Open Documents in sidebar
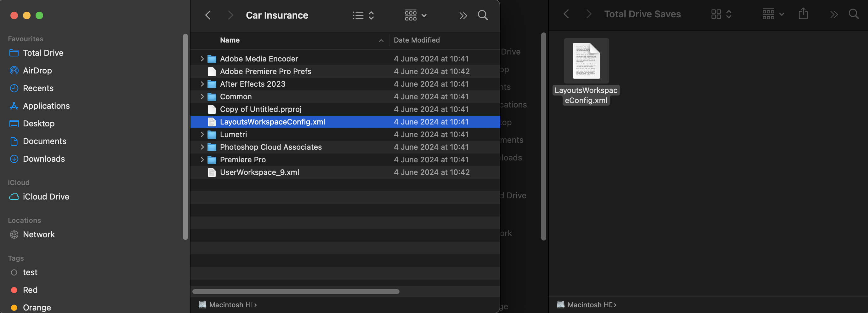 (x=44, y=141)
